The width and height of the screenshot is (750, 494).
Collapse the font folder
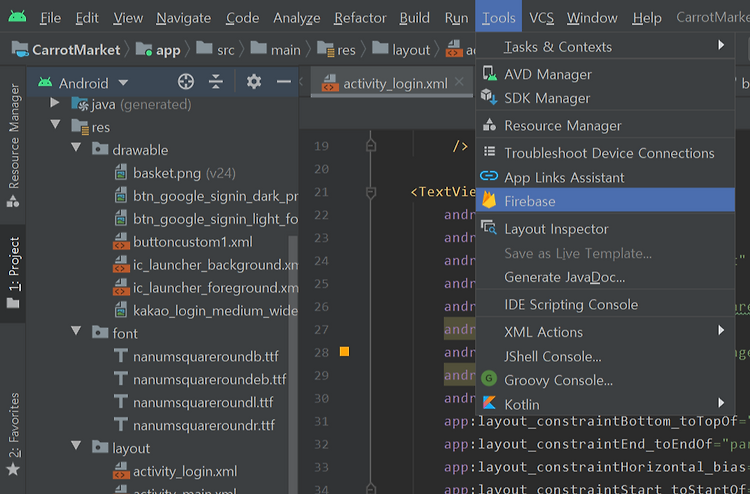coord(76,330)
